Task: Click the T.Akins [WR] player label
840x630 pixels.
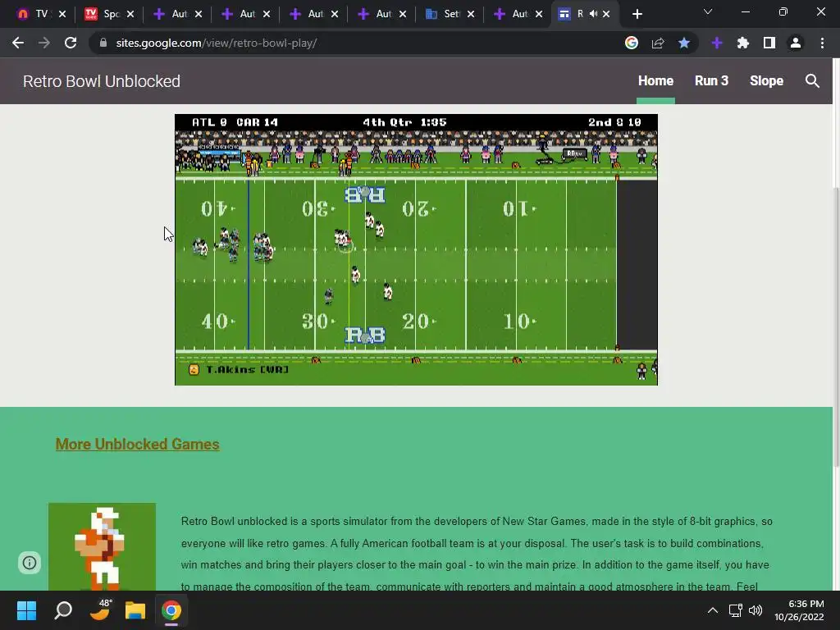Action: (247, 369)
